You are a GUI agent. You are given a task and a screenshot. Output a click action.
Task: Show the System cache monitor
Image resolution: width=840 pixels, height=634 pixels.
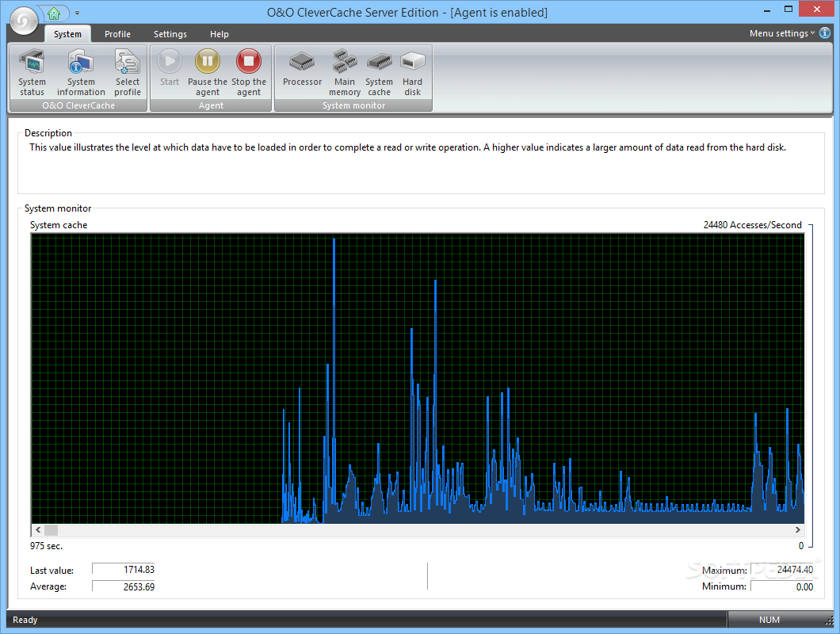(380, 72)
